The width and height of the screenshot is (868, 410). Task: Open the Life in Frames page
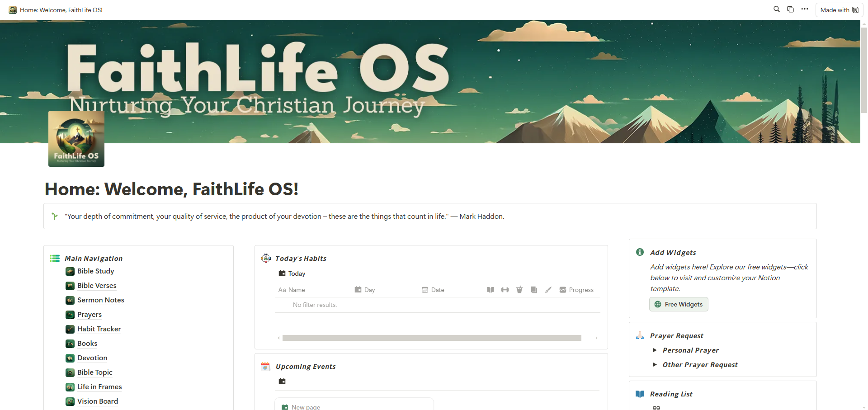point(99,387)
